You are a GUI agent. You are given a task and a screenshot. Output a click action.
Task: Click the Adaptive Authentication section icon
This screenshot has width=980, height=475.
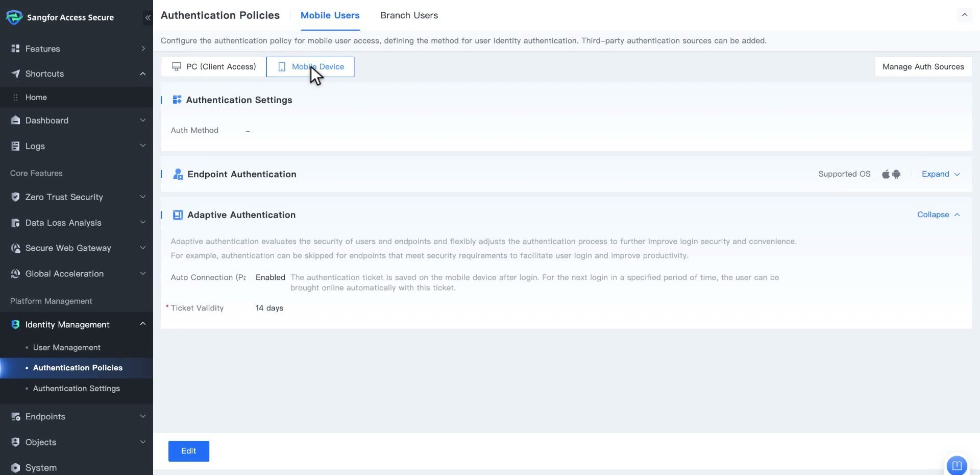point(178,215)
